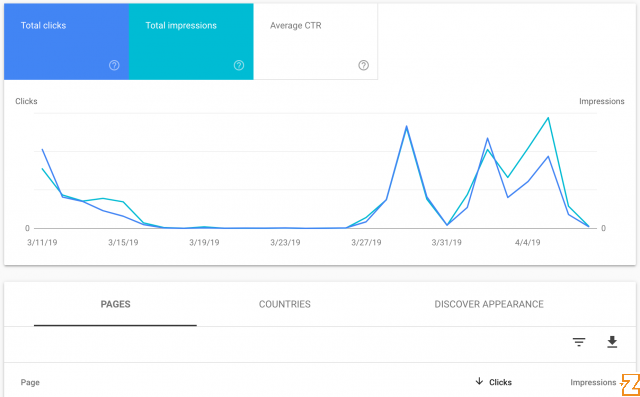Switch to the Pages tab
This screenshot has width=640, height=397.
tap(116, 304)
